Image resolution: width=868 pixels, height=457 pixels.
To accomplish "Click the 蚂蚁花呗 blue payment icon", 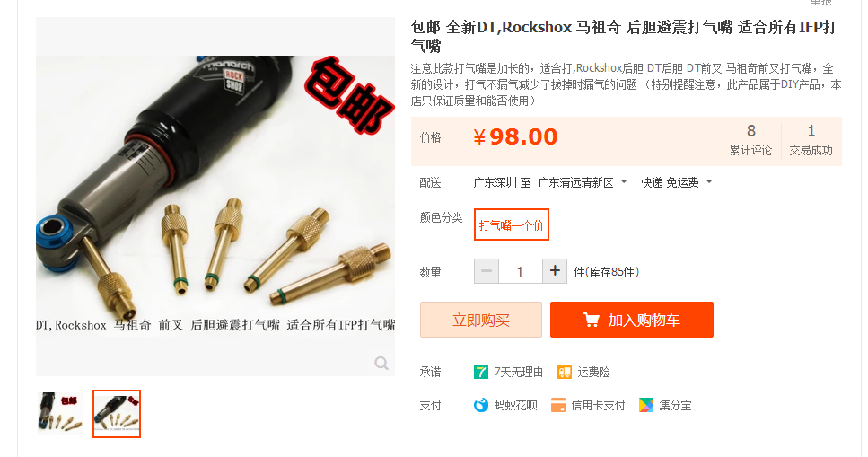I will [480, 406].
